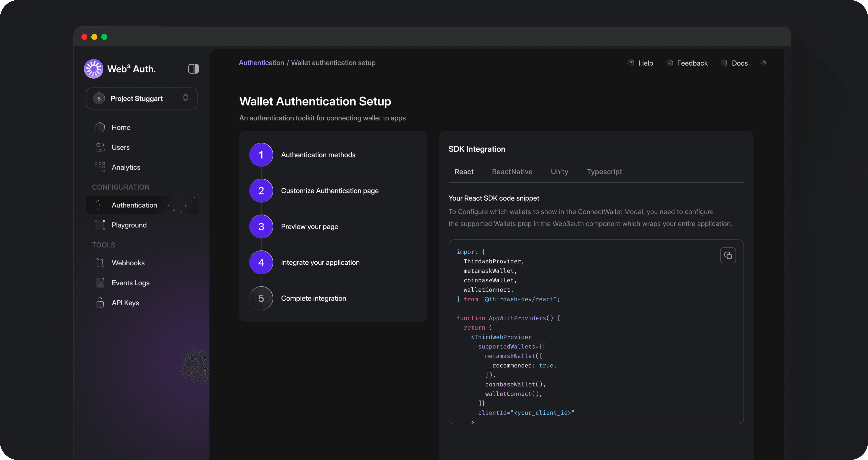Select Authentication in the Configuration menu
The height and width of the screenshot is (460, 868).
[142, 205]
